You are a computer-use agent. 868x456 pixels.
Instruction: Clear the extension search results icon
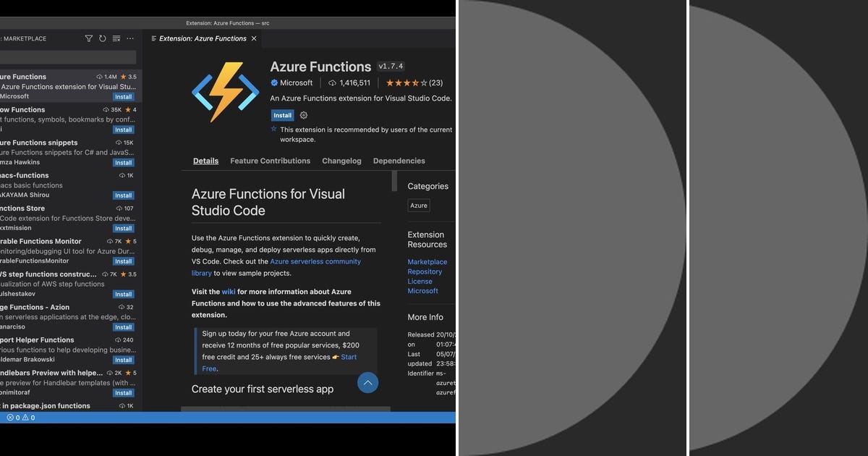pyautogui.click(x=116, y=38)
